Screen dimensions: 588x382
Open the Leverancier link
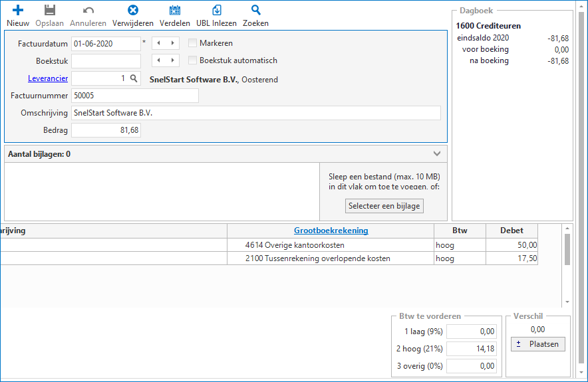(x=48, y=78)
